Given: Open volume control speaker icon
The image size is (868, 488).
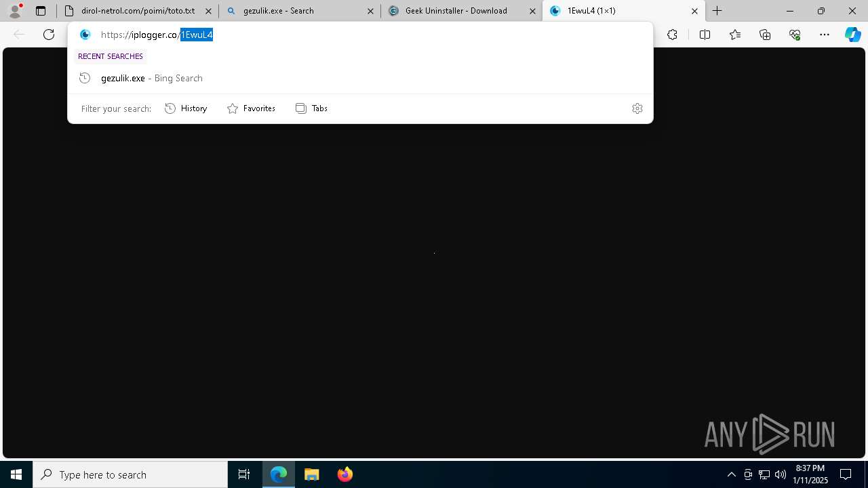Looking at the screenshot, I should [781, 474].
